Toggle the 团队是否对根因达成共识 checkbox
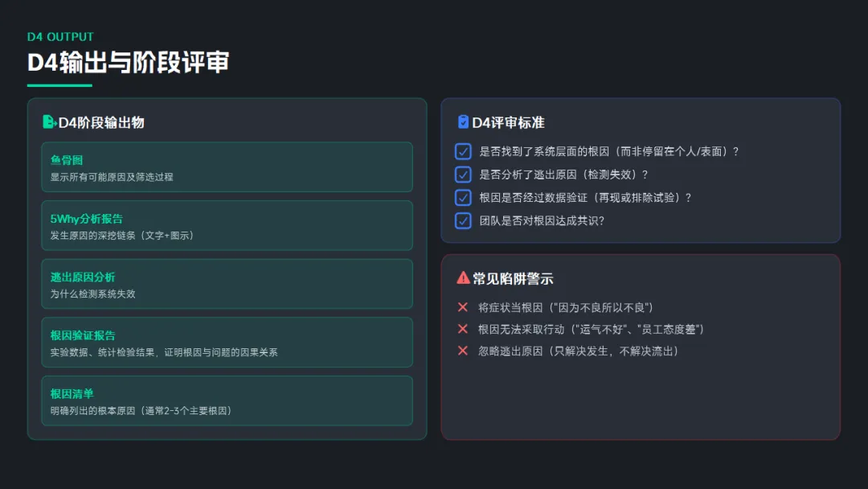This screenshot has width=868, height=489. [x=463, y=220]
